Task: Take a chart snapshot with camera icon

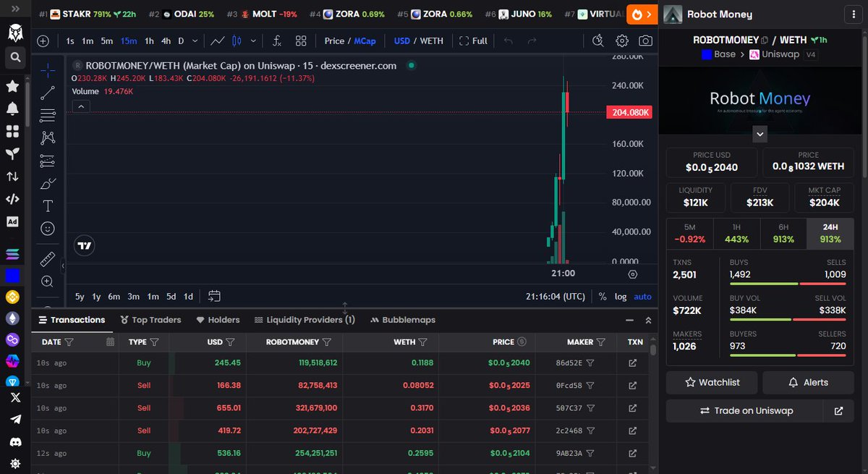Action: pos(645,41)
